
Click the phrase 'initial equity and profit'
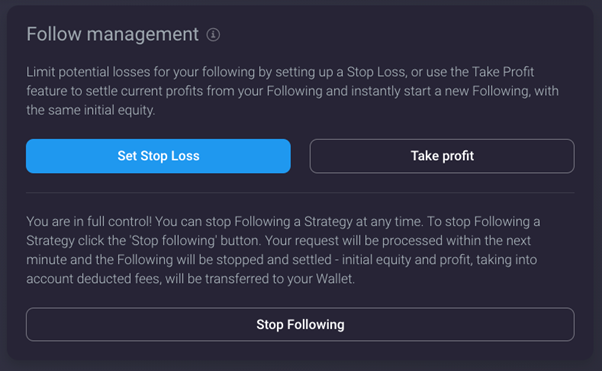tap(407, 260)
